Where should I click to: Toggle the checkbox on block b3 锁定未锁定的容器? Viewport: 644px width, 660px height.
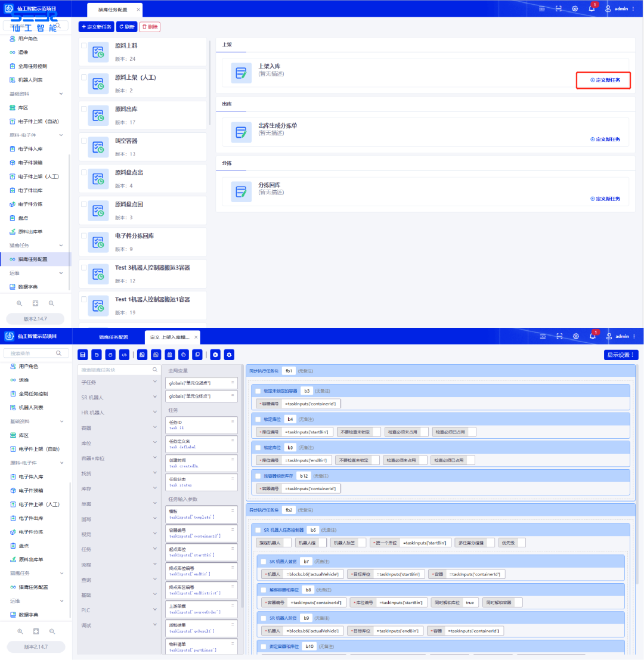[258, 391]
